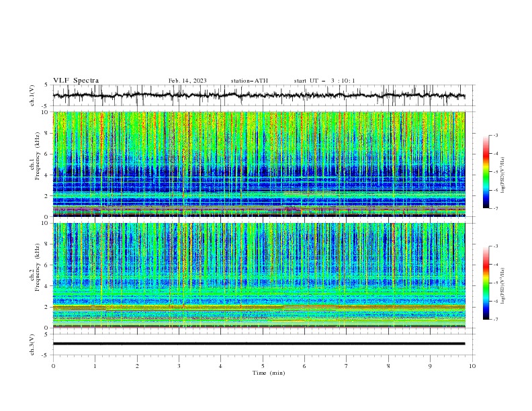This screenshot has width=532, height=411.
Task: Click the "Time (min)" x-axis label
Action: tap(269, 373)
